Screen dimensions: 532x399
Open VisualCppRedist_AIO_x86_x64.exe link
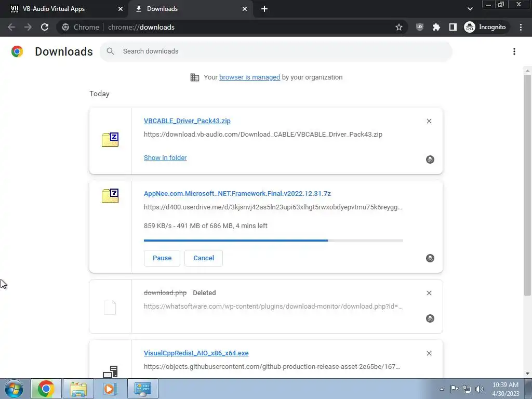click(x=196, y=353)
